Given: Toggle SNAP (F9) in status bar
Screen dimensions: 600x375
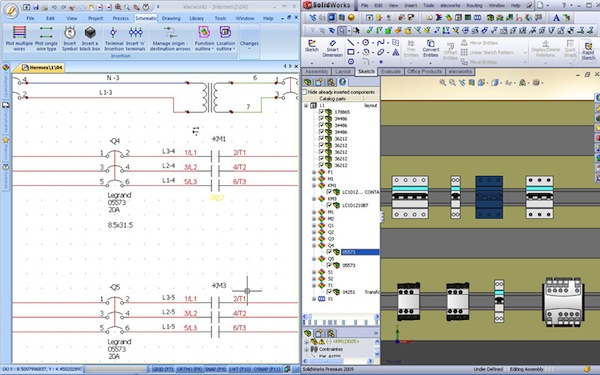Looking at the screenshot, I should click(x=216, y=369).
